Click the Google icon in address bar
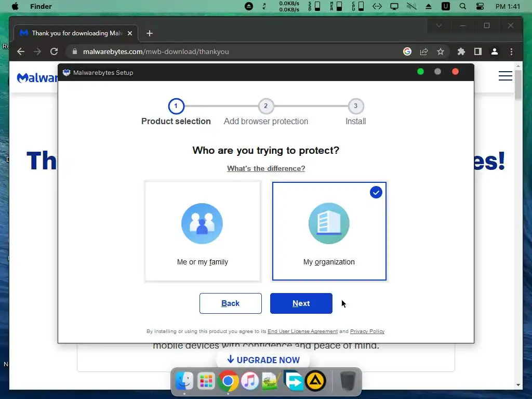Screen dimensions: 532x399 point(407,51)
